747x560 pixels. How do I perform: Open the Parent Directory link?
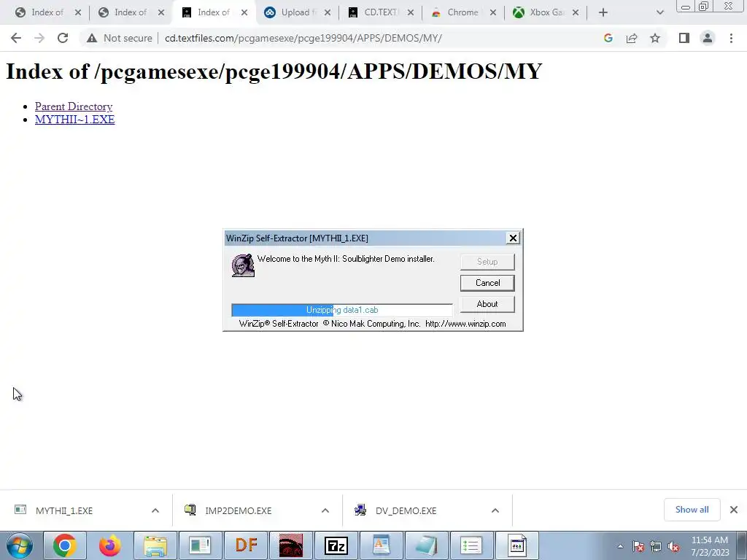(x=74, y=106)
